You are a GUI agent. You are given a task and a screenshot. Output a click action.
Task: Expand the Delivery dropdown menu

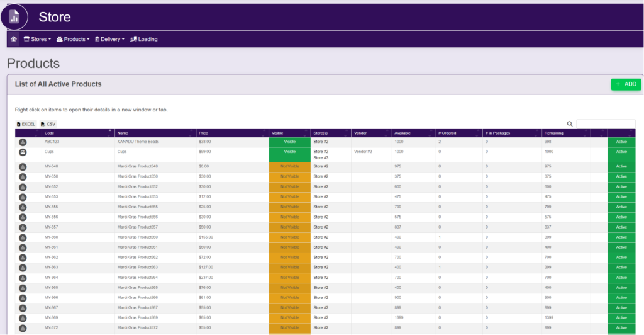point(109,39)
